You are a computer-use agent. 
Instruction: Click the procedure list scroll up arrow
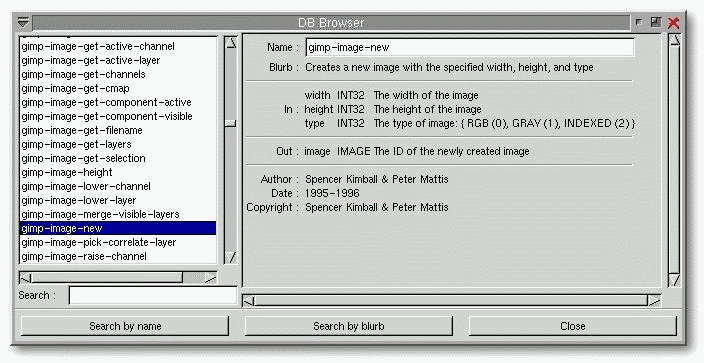tap(231, 43)
